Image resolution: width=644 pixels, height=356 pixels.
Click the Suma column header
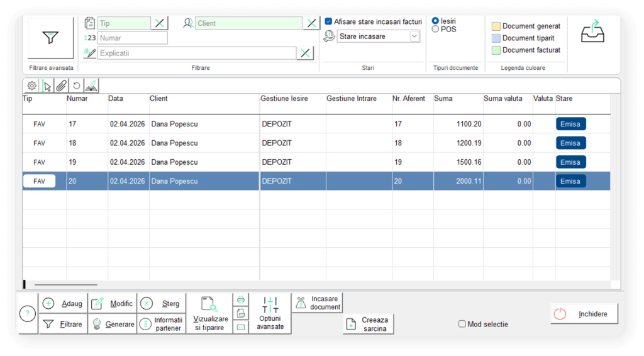(443, 99)
